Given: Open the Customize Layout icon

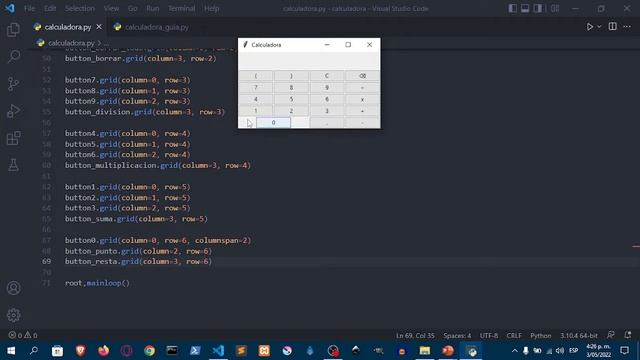Looking at the screenshot, I should tap(555, 8).
